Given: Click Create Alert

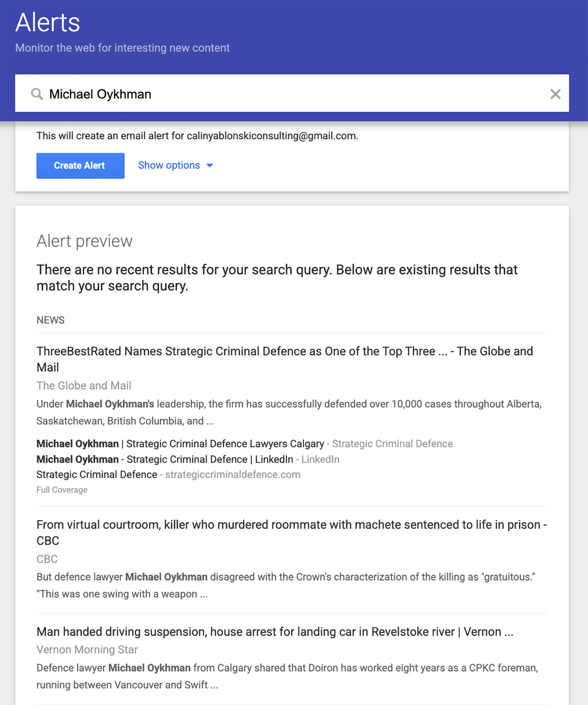Looking at the screenshot, I should [x=80, y=165].
